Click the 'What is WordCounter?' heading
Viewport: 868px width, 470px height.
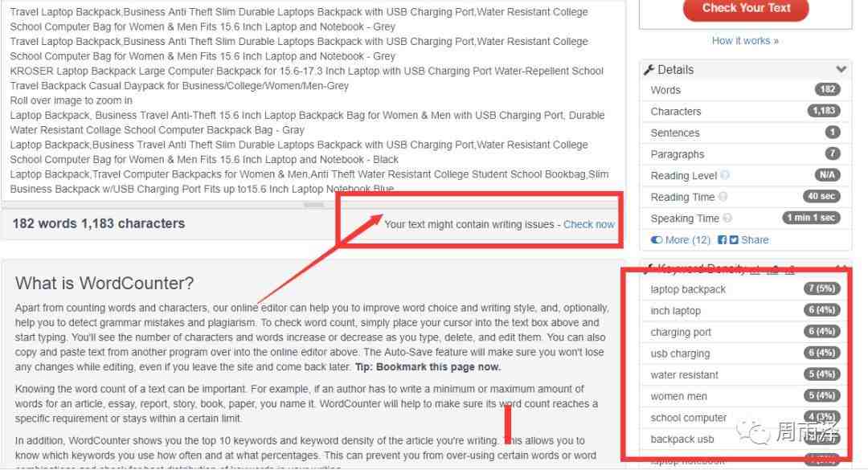pyautogui.click(x=104, y=283)
